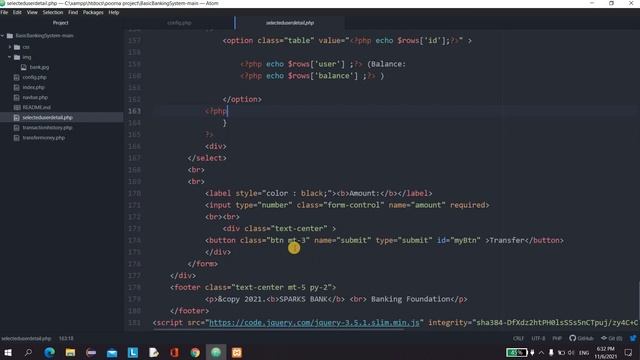Image resolution: width=640 pixels, height=360 pixels.
Task: Open the Packages menu
Action: click(x=93, y=13)
